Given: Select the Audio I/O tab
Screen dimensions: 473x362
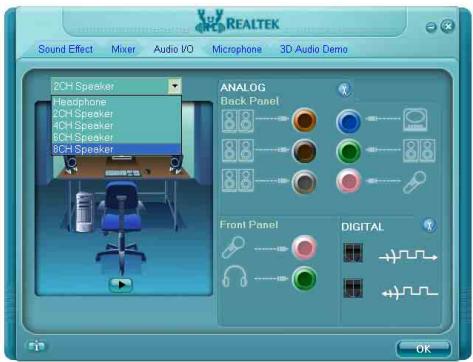Looking at the screenshot, I should 173,49.
